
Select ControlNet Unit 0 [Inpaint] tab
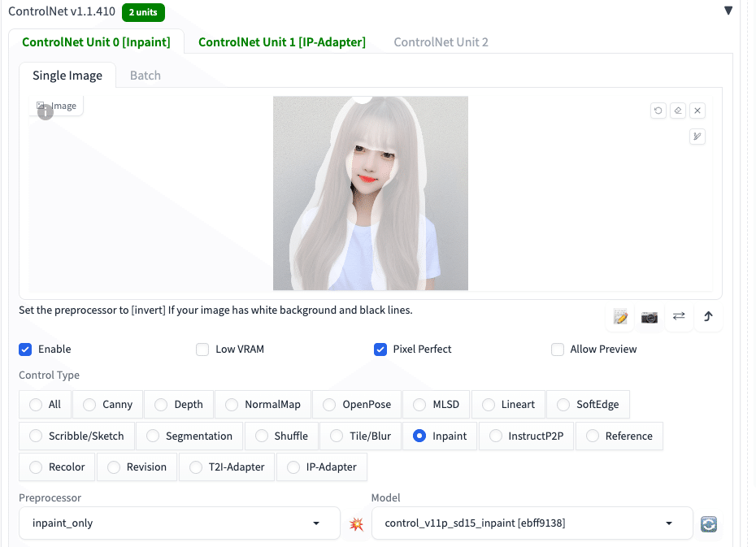pyautogui.click(x=96, y=42)
